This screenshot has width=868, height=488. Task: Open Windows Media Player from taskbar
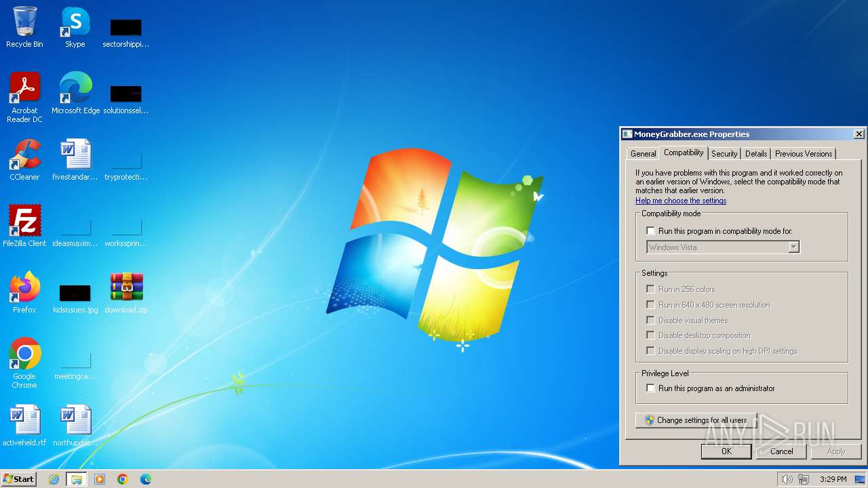[x=100, y=479]
